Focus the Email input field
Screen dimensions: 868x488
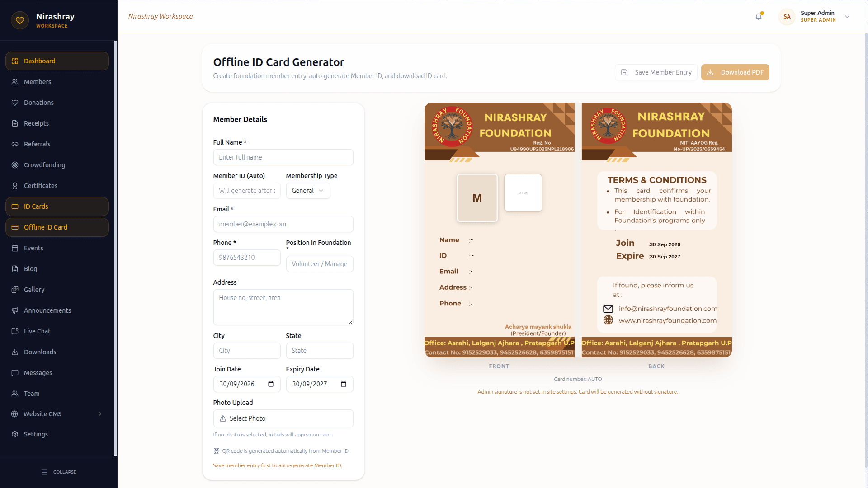point(283,224)
